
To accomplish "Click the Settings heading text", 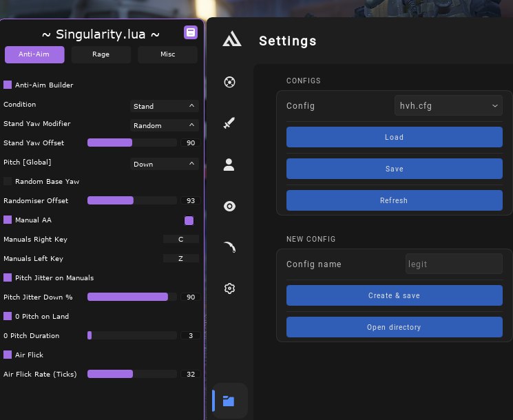I will coord(288,41).
